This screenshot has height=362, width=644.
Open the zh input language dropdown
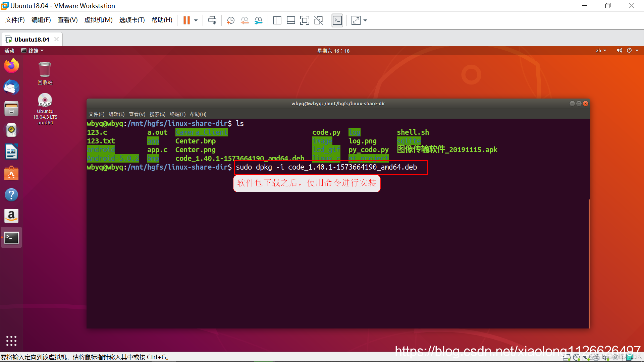click(601, 51)
